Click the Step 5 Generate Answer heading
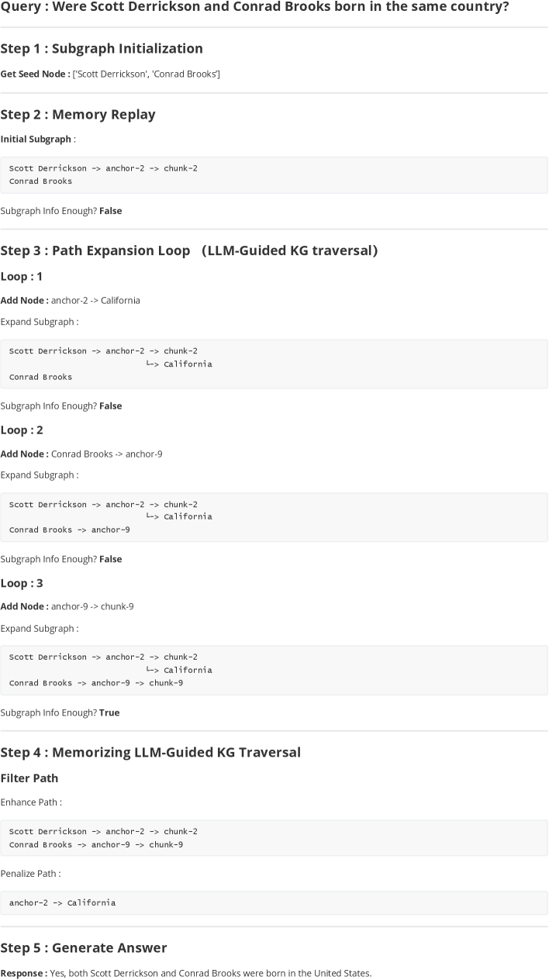 point(84,947)
